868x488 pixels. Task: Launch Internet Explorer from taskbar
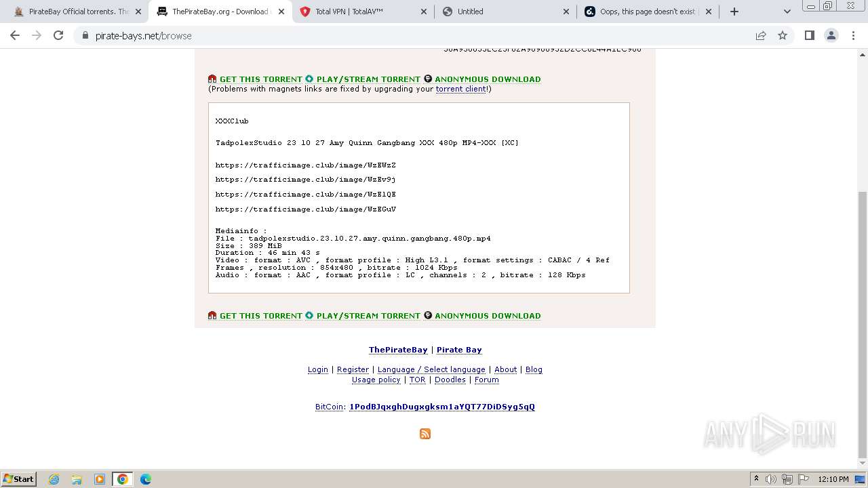pos(54,479)
